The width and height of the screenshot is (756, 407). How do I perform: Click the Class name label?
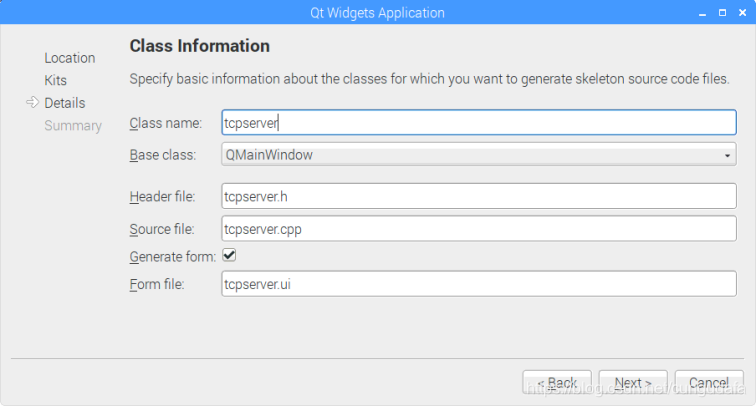(165, 123)
